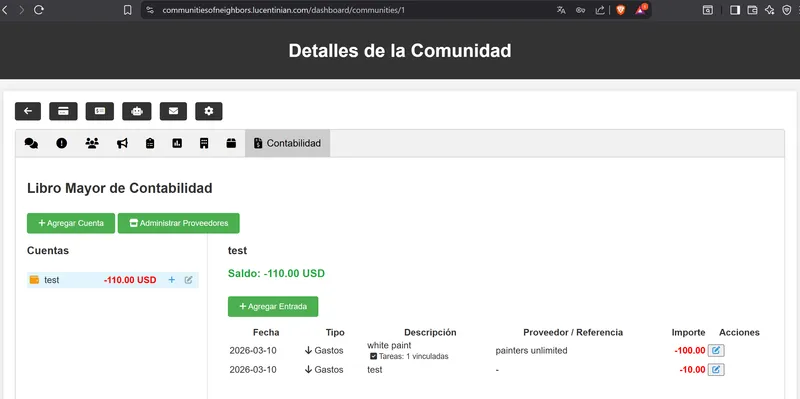Open Leo AI sparkle icon

(769, 10)
